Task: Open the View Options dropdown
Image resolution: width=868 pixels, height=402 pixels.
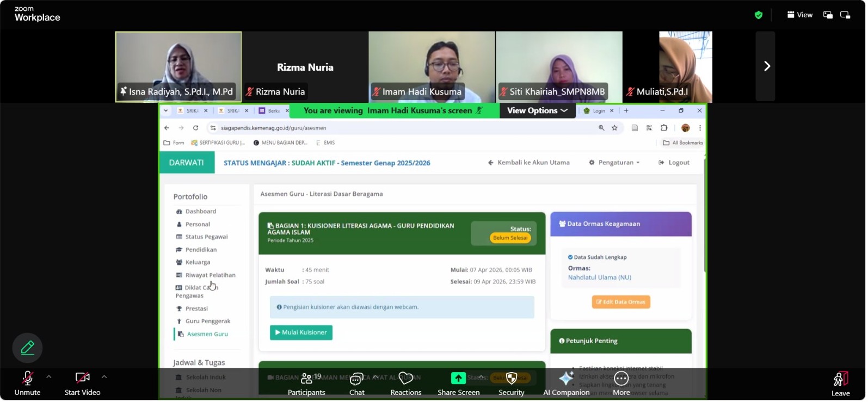Action: 537,111
